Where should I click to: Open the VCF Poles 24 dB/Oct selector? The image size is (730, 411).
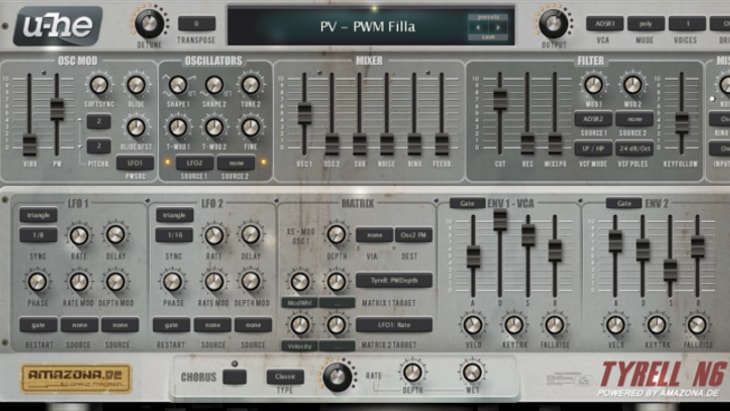tap(634, 149)
